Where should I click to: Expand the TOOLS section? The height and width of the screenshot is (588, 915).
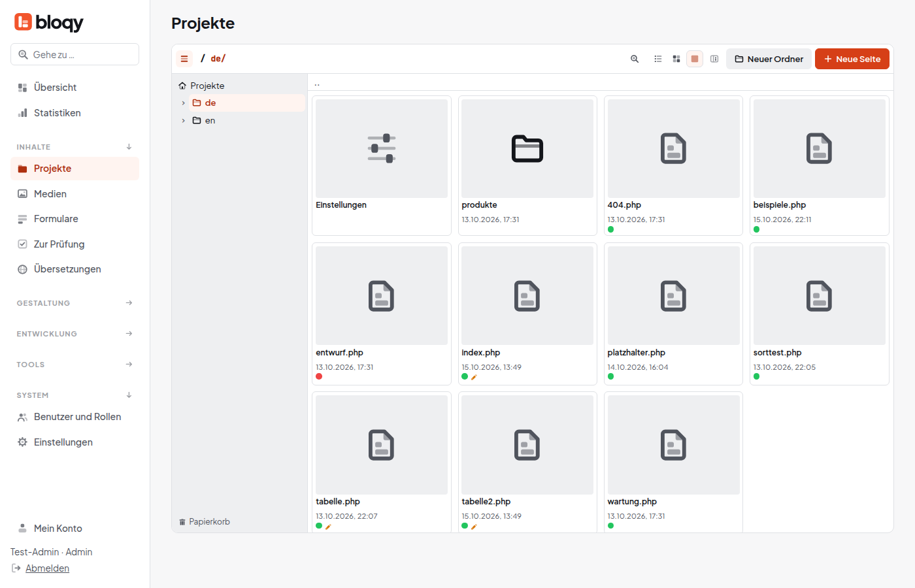(75, 365)
